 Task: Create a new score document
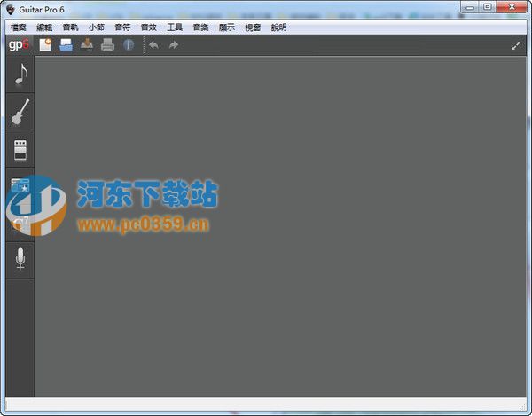45,44
